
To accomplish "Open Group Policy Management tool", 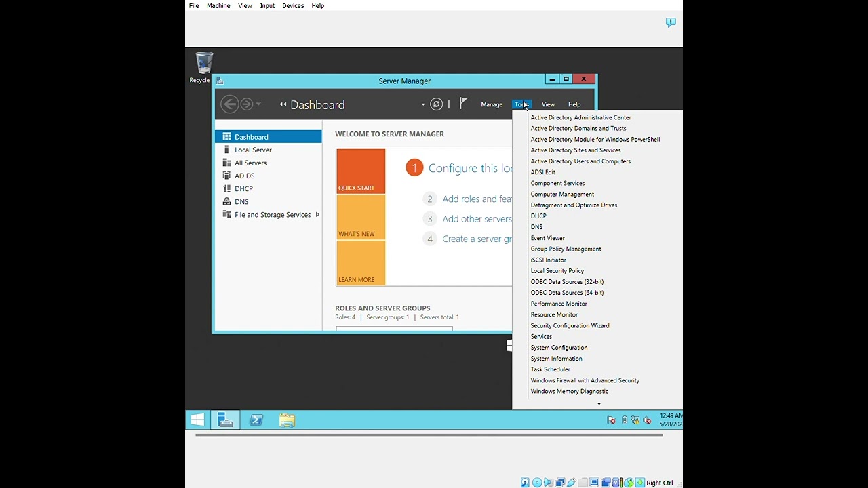I will coord(566,249).
